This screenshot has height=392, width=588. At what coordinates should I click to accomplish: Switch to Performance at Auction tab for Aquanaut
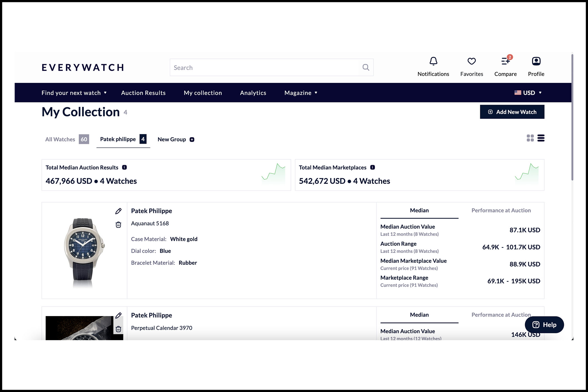pos(501,211)
